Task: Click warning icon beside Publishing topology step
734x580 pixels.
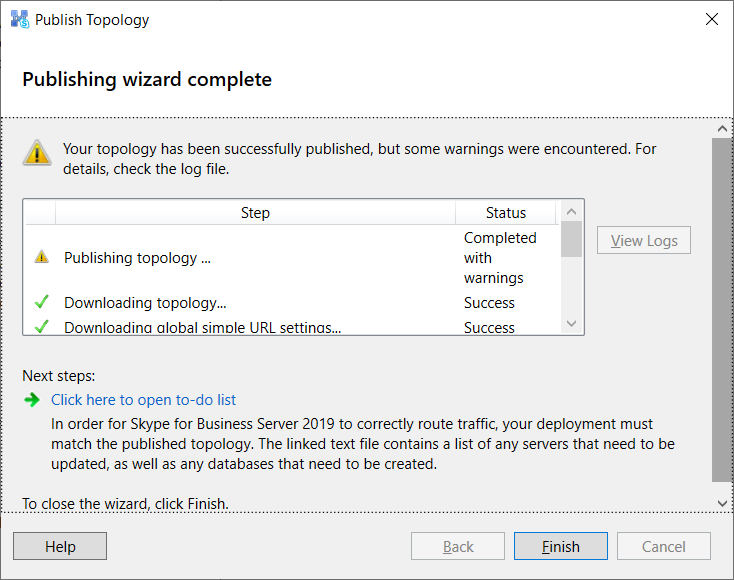Action: [42, 257]
